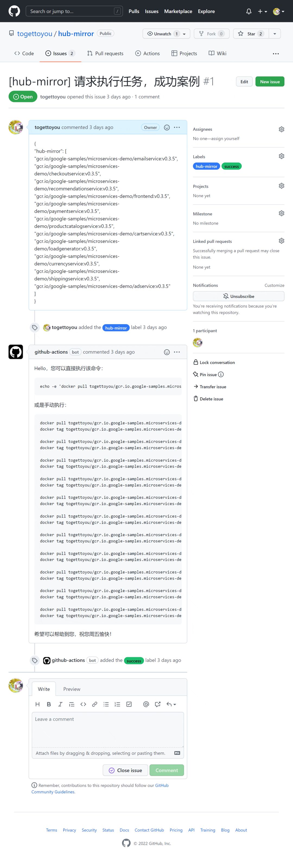Open the Labels settings gear

pyautogui.click(x=281, y=156)
